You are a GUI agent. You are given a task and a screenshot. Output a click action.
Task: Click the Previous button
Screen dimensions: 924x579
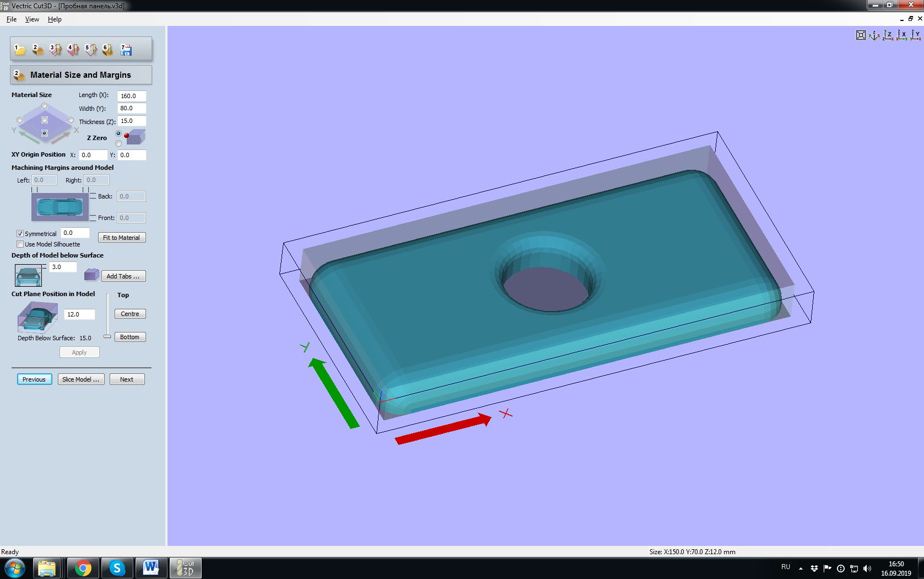(34, 379)
